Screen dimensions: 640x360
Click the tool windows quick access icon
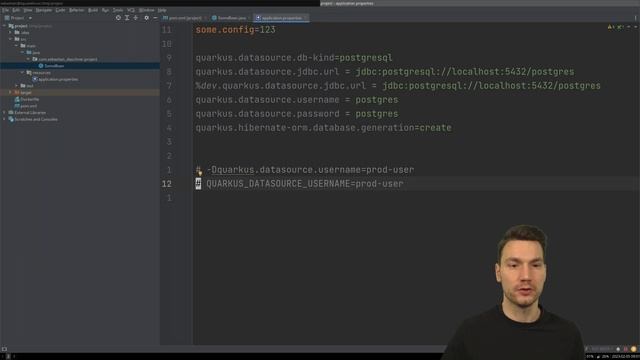4,349
